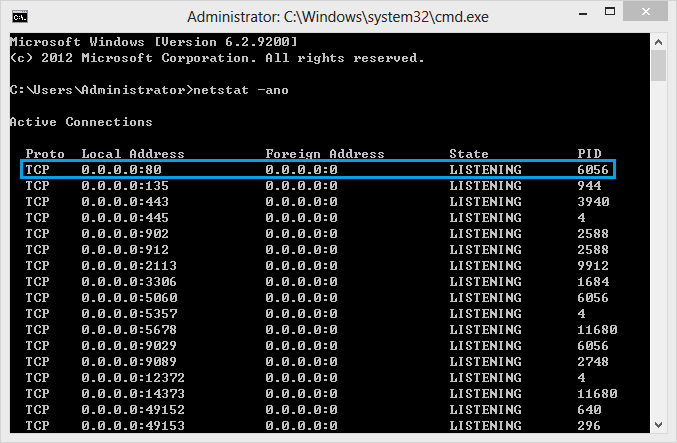Click LISTENING state in port 3306 row
Viewport: 677px width, 443px height.
485,282
